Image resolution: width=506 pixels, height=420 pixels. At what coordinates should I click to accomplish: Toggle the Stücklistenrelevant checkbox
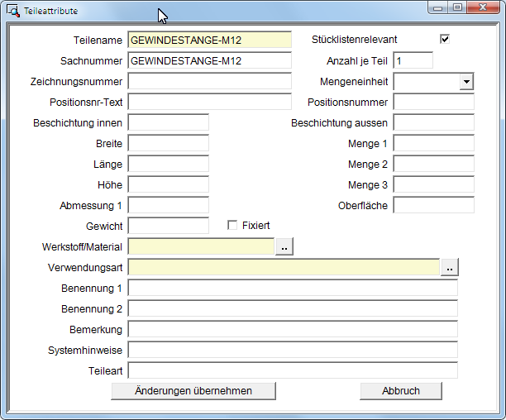(x=445, y=40)
